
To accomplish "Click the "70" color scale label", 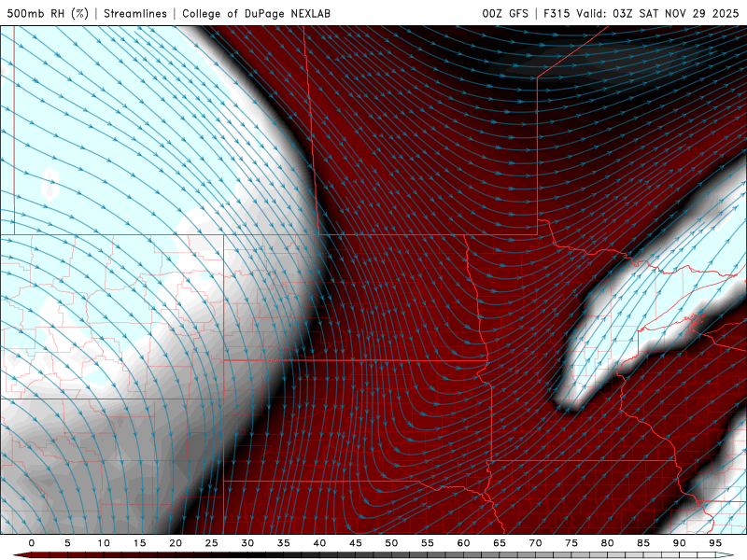I will click(535, 543).
